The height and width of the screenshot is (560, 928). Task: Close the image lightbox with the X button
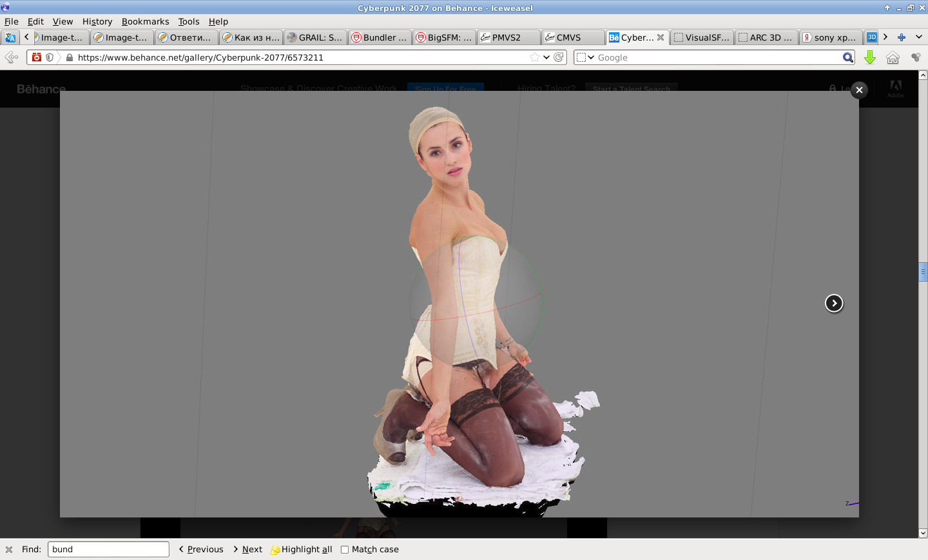[x=859, y=90]
